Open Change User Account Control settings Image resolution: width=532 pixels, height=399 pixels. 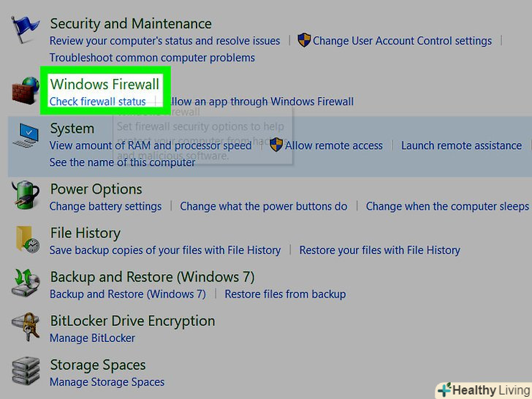click(x=402, y=41)
